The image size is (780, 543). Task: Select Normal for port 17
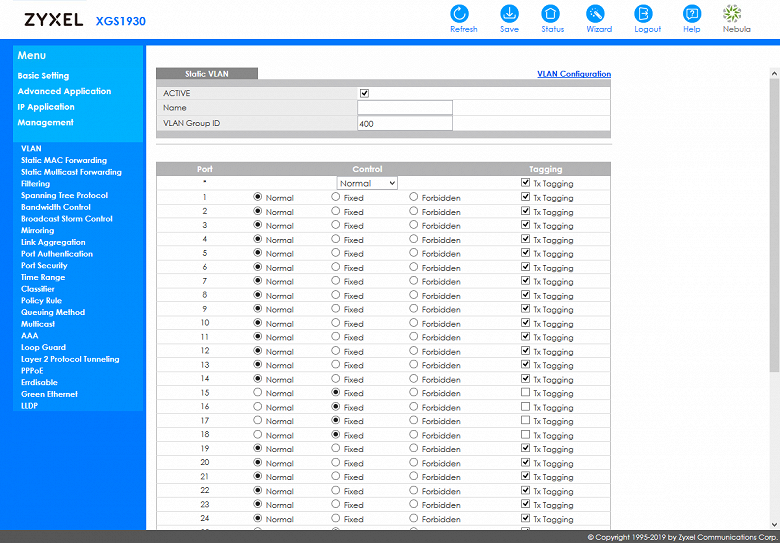click(257, 421)
